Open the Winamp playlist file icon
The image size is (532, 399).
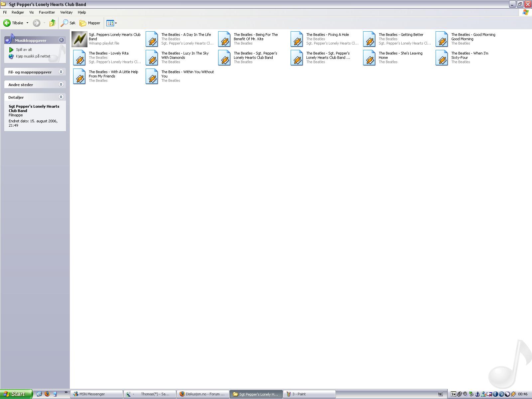[79, 39]
